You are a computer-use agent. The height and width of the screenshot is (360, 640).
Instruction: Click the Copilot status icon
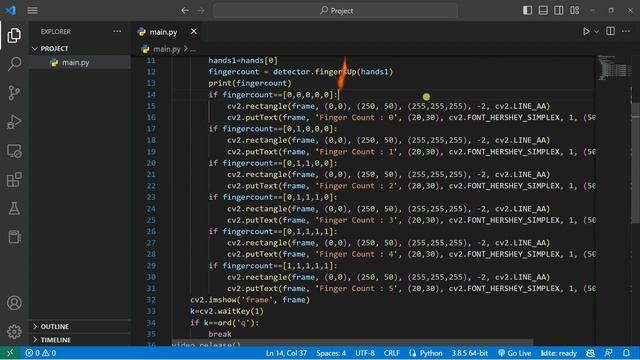pos(590,353)
